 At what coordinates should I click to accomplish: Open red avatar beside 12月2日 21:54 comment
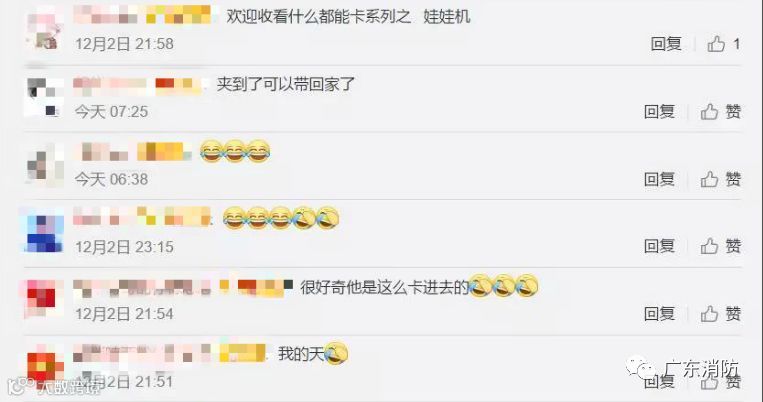pos(44,299)
